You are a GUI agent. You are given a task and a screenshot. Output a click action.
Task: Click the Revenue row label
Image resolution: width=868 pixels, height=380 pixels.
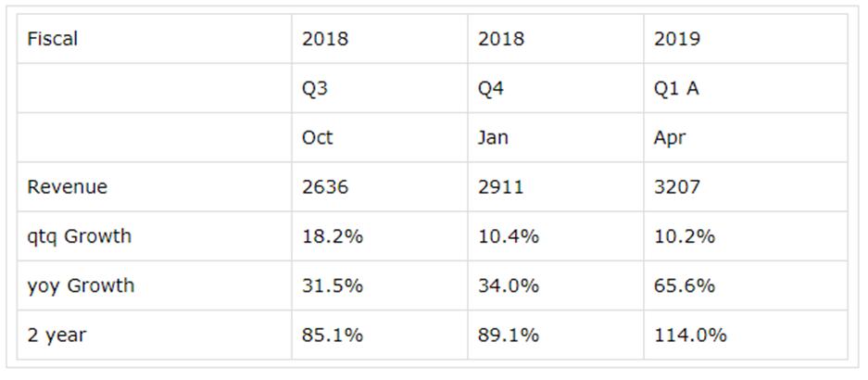pyautogui.click(x=68, y=187)
